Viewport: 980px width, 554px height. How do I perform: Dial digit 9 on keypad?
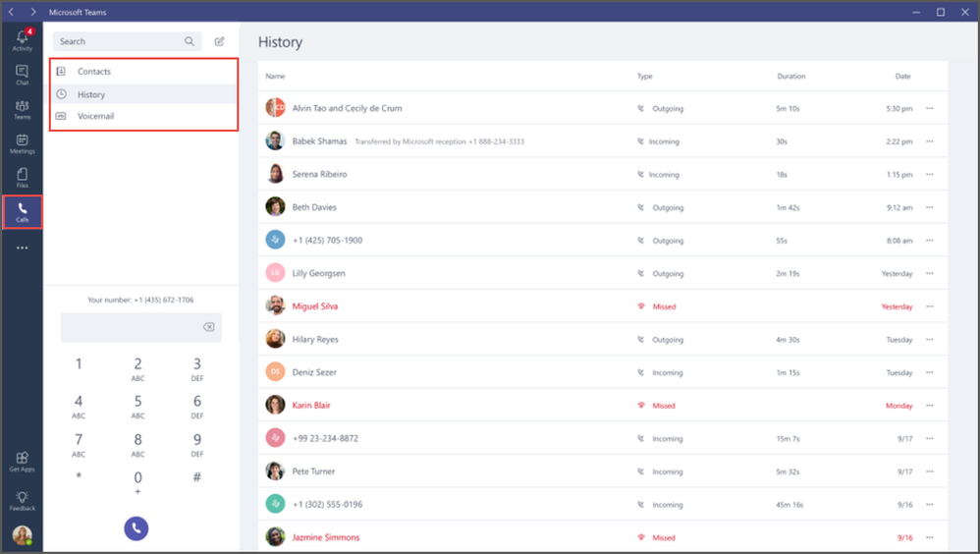pos(196,445)
